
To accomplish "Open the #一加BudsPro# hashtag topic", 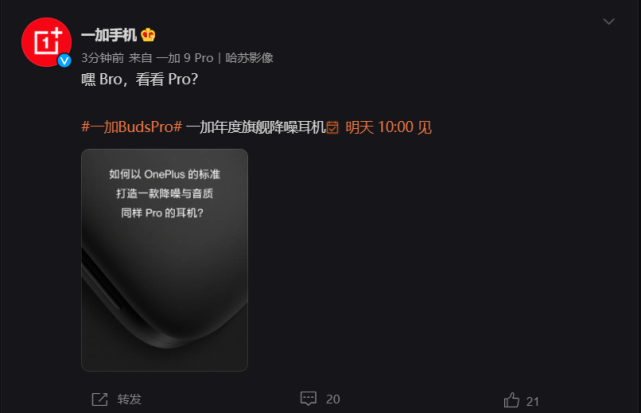I will tap(132, 127).
